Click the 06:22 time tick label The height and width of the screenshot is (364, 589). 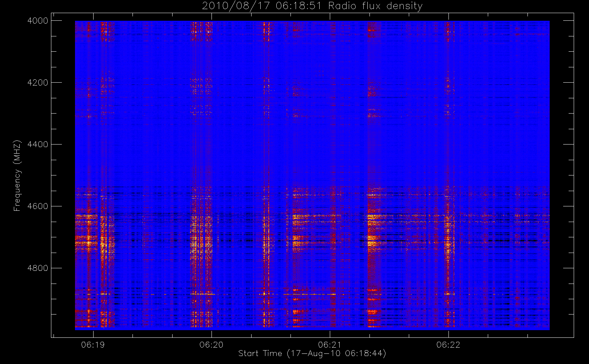448,345
